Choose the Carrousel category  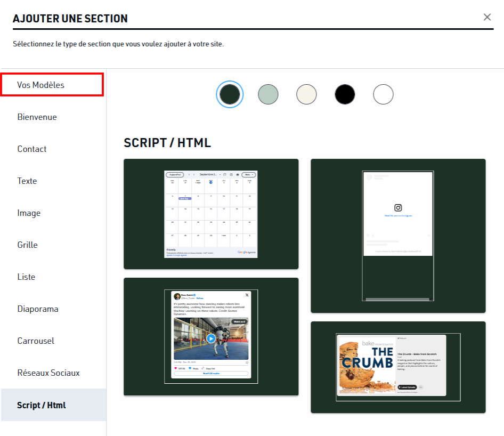tap(53, 341)
